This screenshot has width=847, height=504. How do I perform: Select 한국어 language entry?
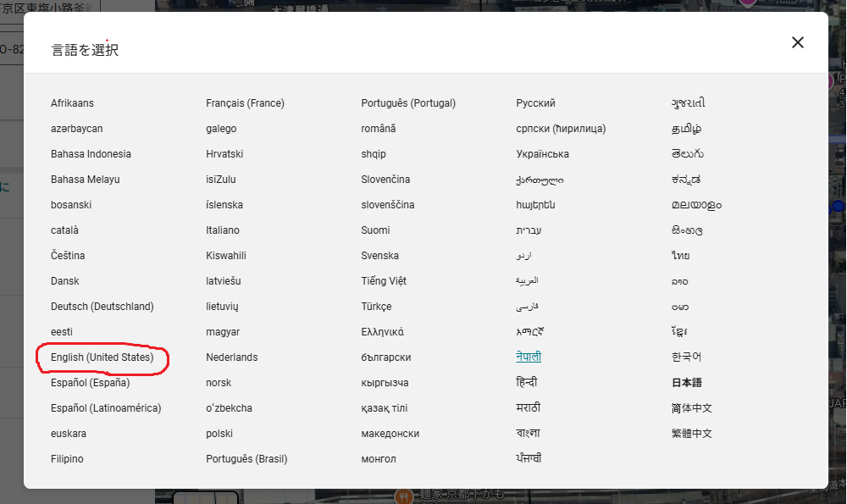coord(686,357)
